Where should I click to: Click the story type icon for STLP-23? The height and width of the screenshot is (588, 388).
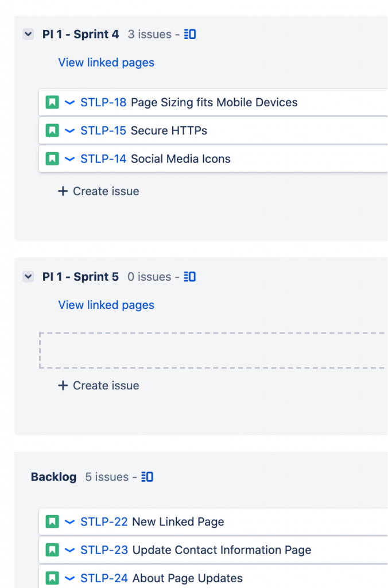pos(52,550)
